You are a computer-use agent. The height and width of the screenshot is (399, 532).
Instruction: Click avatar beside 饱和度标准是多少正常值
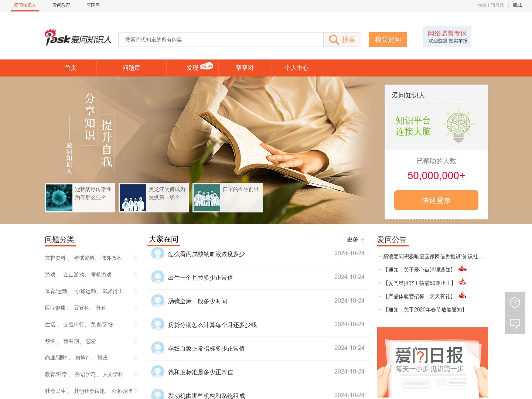pyautogui.click(x=158, y=372)
